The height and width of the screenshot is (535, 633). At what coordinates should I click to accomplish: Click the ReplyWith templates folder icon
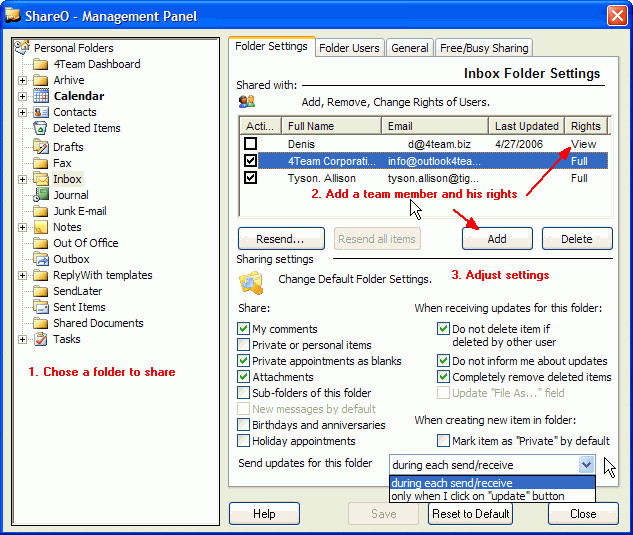click(x=40, y=275)
